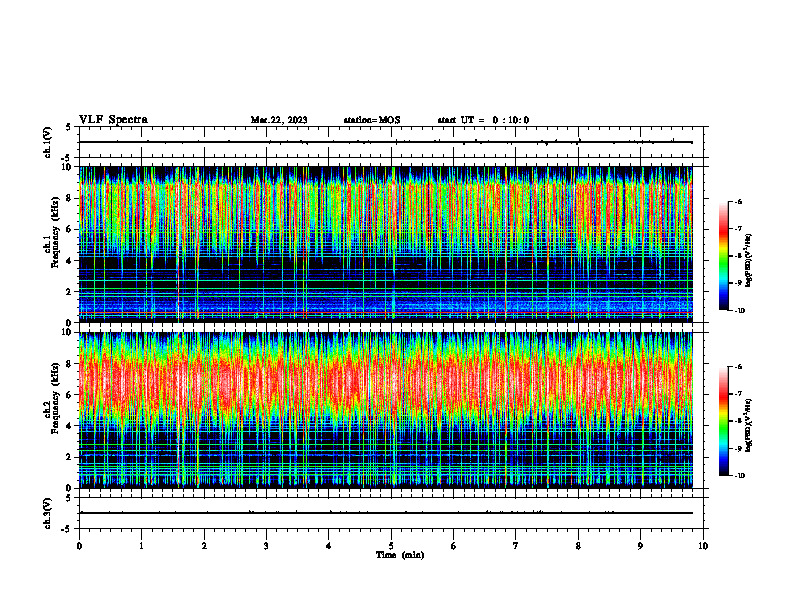The height and width of the screenshot is (612, 792).
Task: Click the time axis tick label "5"
Action: (391, 546)
